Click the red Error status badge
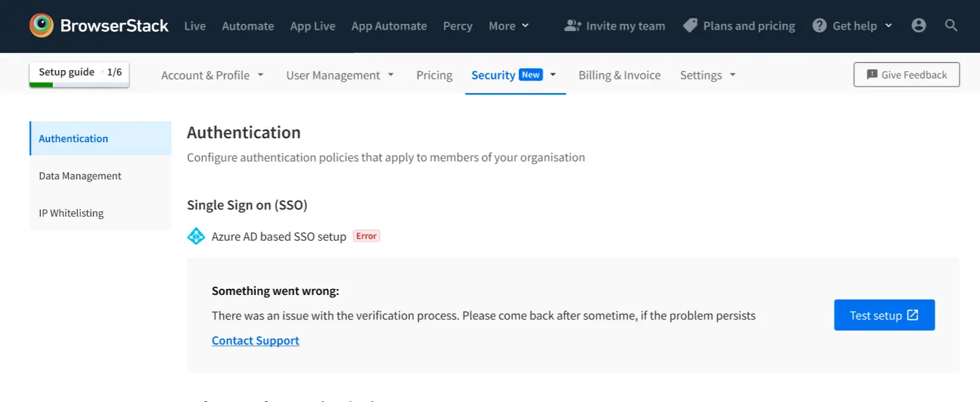This screenshot has height=402, width=980. pos(366,236)
